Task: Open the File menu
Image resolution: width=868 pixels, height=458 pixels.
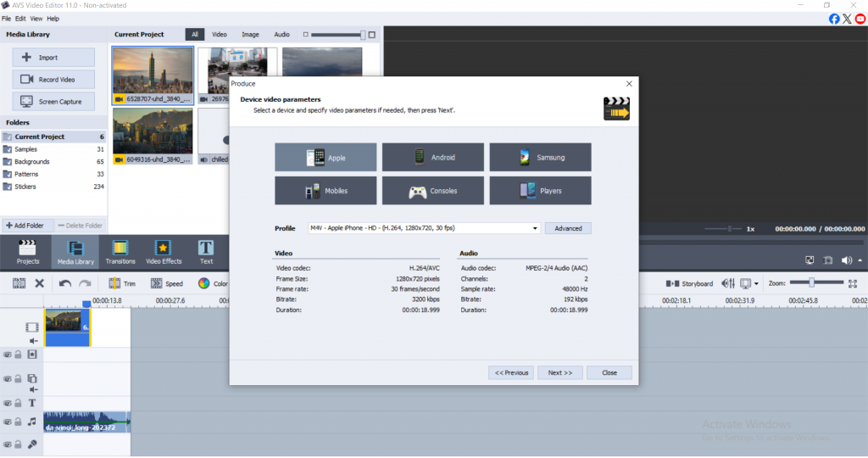Action: click(x=6, y=19)
